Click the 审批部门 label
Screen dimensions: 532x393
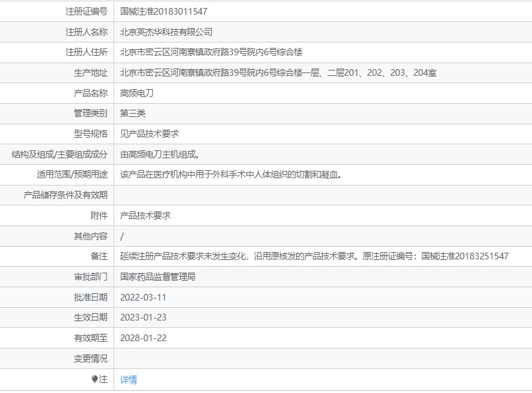[90, 277]
